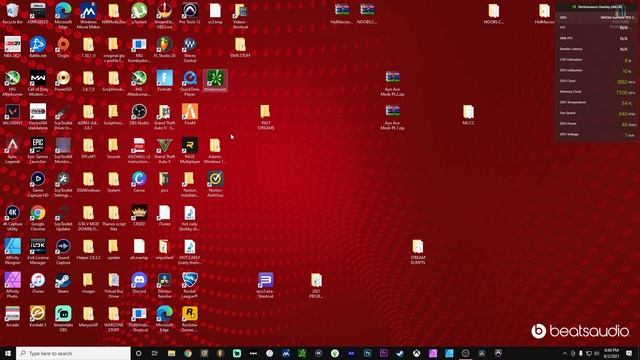Open the Grand Theft Auto V shortcut
Screen dimensions: 640x360
(x=164, y=151)
